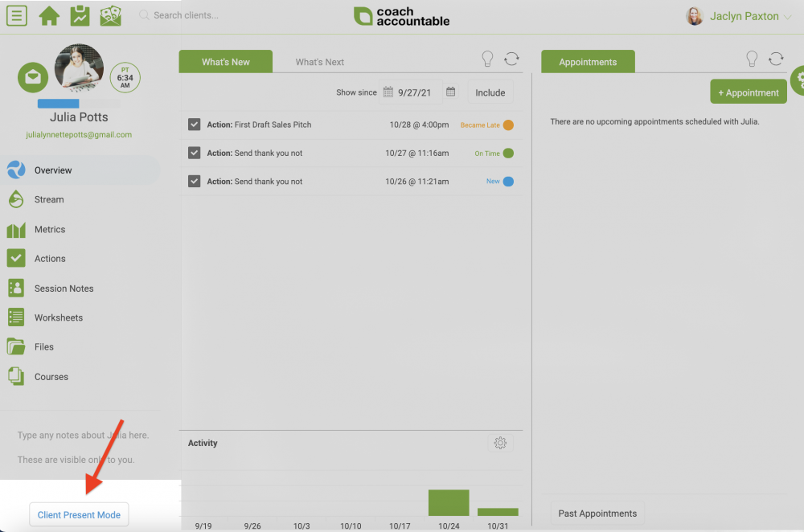Click the Actions checkmark icon
804x532 pixels.
[16, 258]
